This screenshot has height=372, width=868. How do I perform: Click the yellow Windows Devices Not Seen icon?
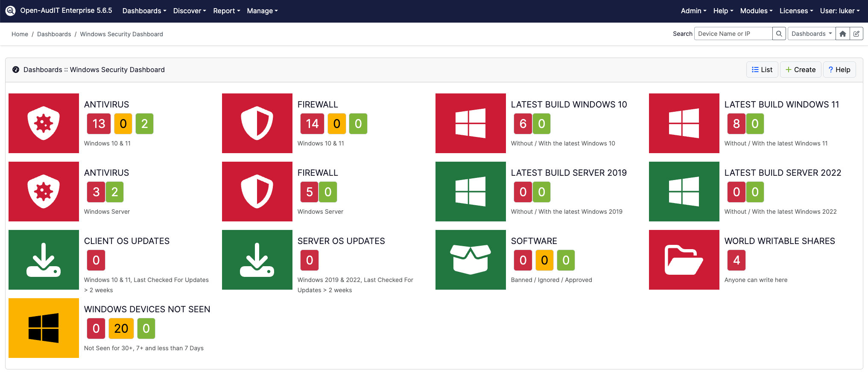coord(44,328)
